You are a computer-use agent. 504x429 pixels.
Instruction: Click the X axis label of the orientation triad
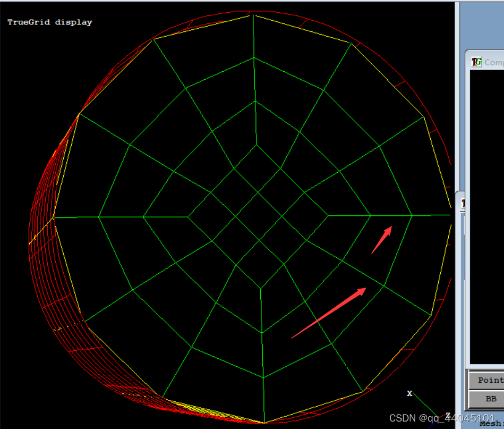[x=409, y=393]
